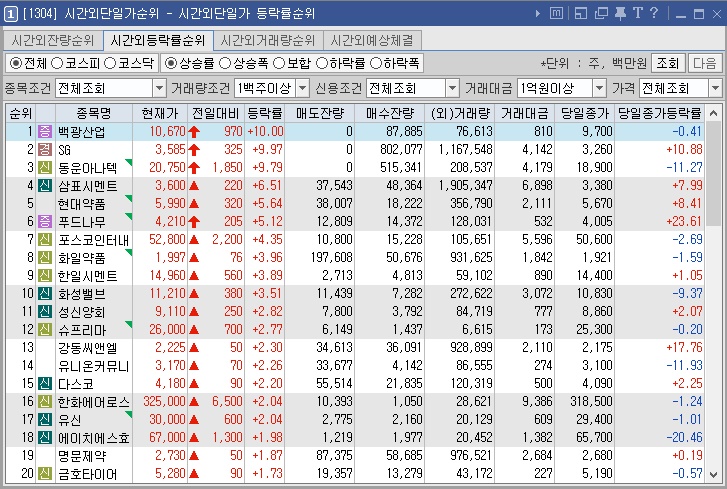Click the 신 badge icon next to 금호타이어

point(45,473)
